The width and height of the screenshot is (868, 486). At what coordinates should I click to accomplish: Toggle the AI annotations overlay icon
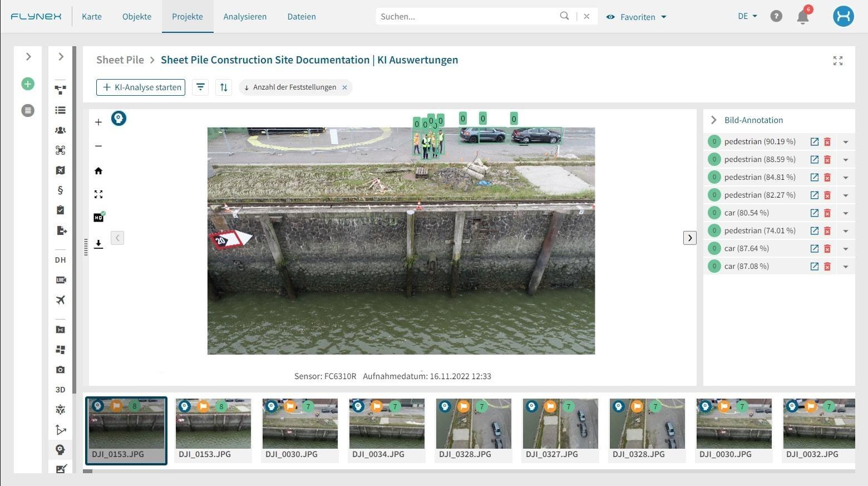pyautogui.click(x=119, y=119)
